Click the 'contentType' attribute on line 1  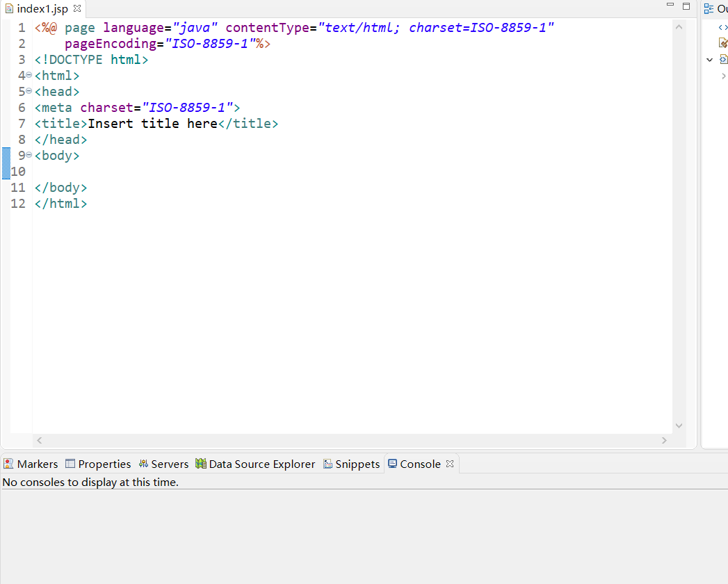[x=268, y=28]
